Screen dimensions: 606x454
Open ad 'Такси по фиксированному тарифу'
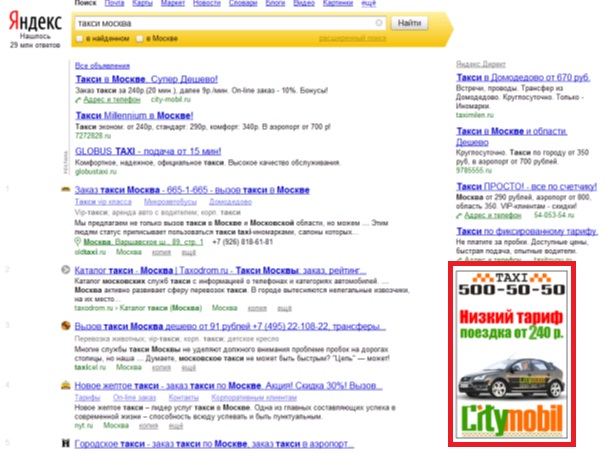(527, 231)
